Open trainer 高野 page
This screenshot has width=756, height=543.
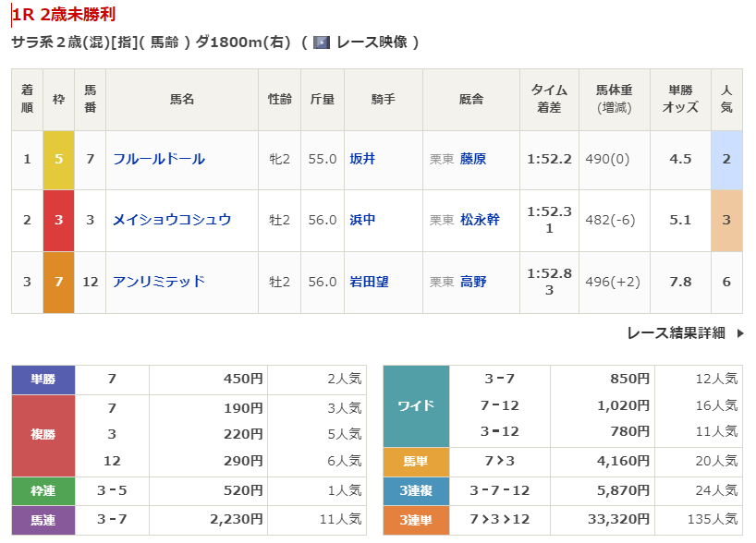pyautogui.click(x=473, y=282)
